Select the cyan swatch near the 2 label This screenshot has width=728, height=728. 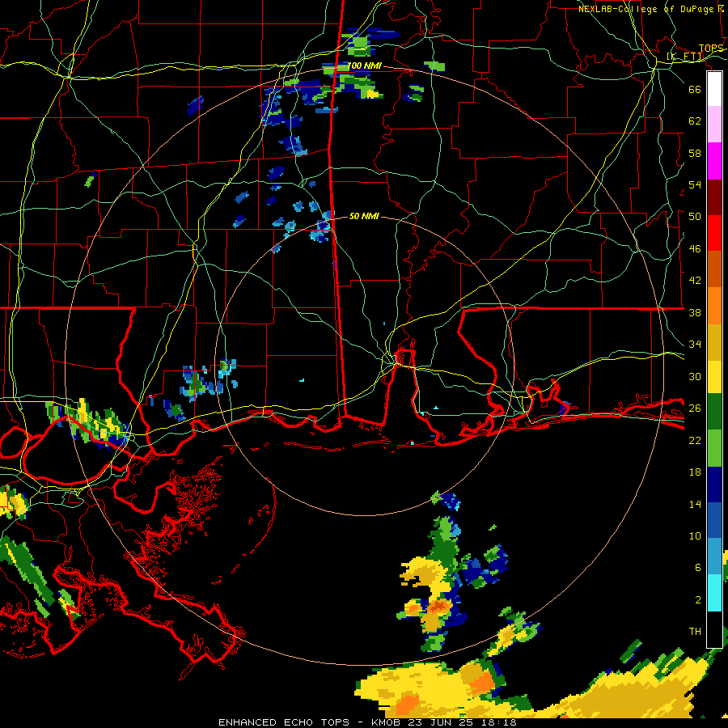(x=714, y=593)
